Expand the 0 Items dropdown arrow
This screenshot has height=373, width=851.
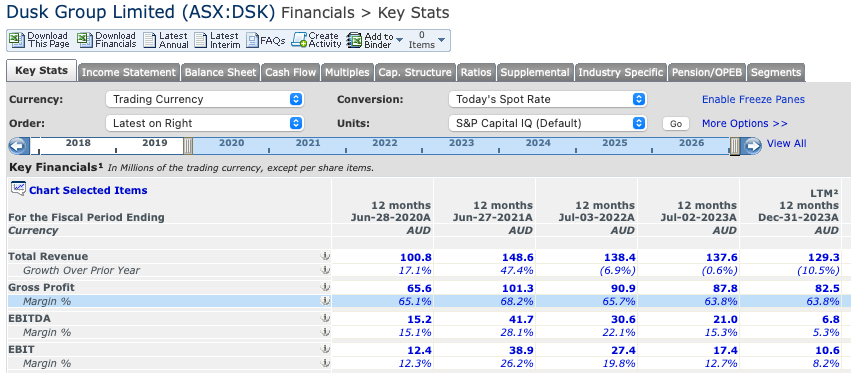click(x=441, y=40)
